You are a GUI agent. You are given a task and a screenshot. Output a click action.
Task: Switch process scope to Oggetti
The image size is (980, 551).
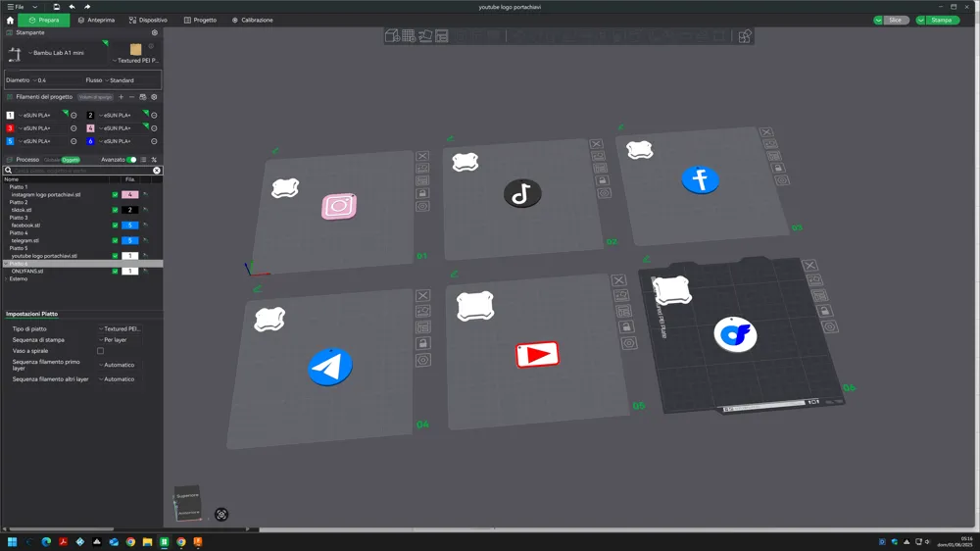(x=71, y=160)
